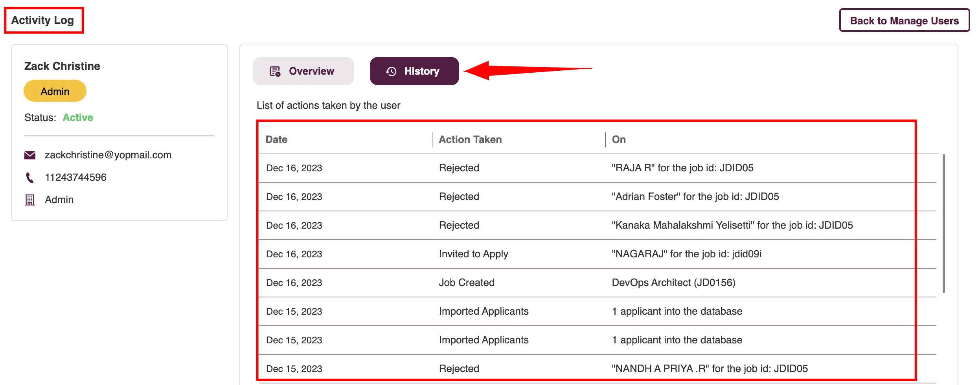
Task: Click the Admin company text beside building icon
Action: 59,200
